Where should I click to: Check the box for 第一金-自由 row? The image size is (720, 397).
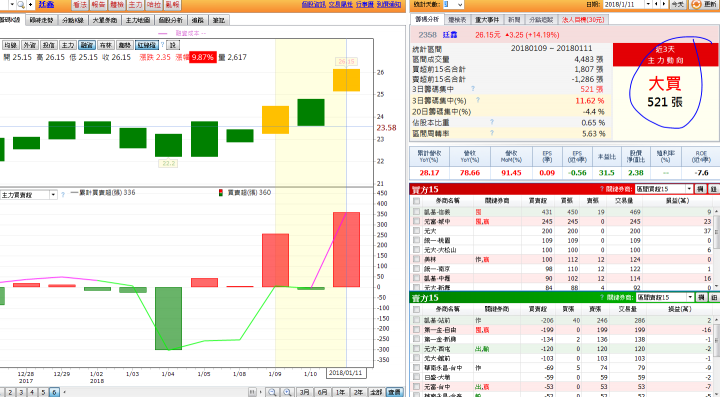[416, 330]
